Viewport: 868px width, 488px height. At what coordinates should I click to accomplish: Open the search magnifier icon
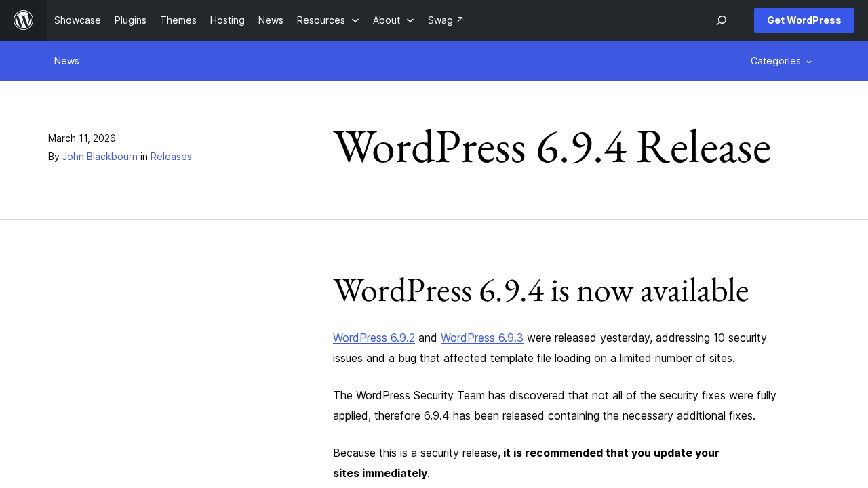(x=722, y=20)
